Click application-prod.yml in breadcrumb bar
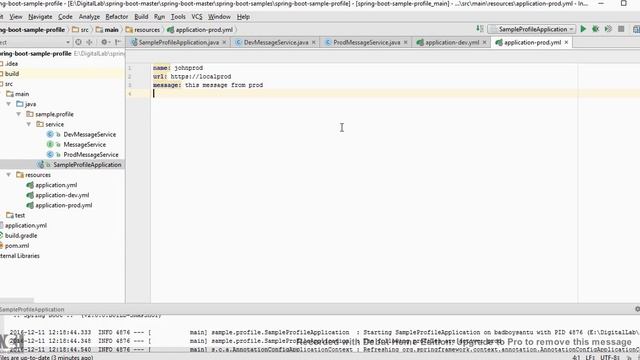The image size is (640, 360). click(x=200, y=29)
